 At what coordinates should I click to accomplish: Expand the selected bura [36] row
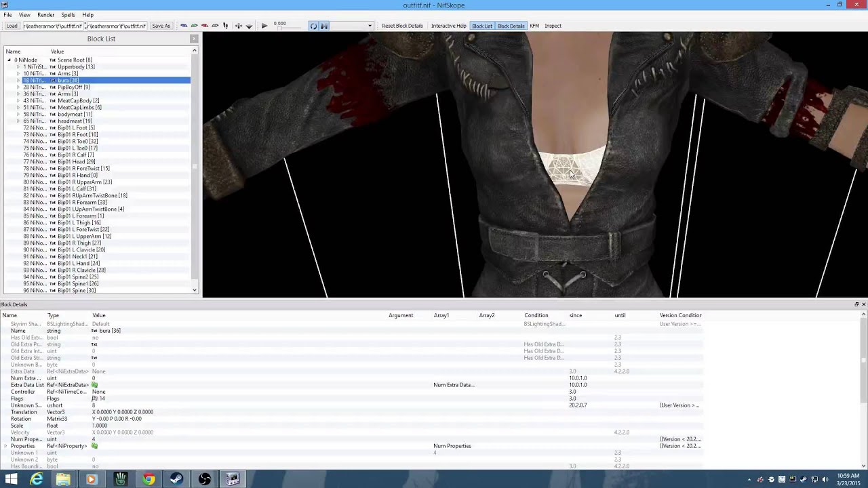click(18, 80)
